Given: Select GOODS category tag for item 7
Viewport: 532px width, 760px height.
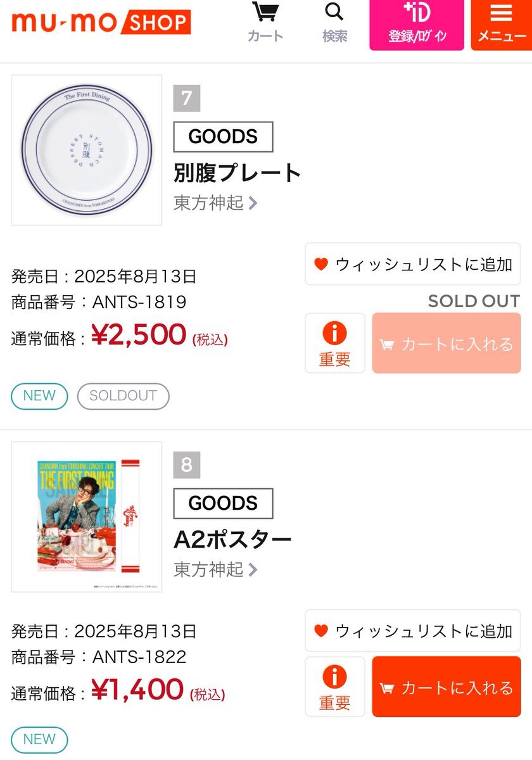Looking at the screenshot, I should pyautogui.click(x=224, y=137).
